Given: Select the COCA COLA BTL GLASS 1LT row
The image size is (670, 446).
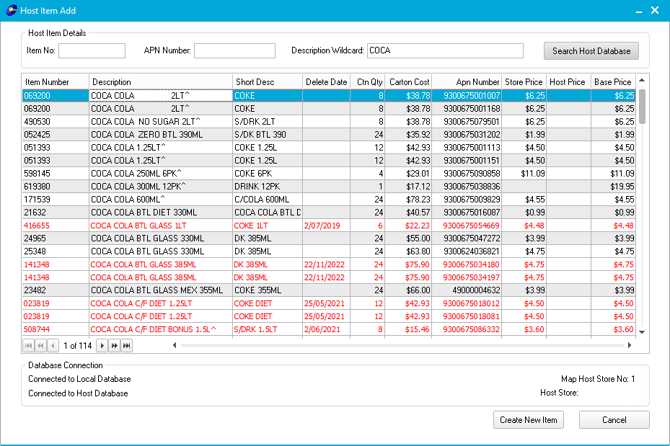Looking at the screenshot, I should click(160, 225).
